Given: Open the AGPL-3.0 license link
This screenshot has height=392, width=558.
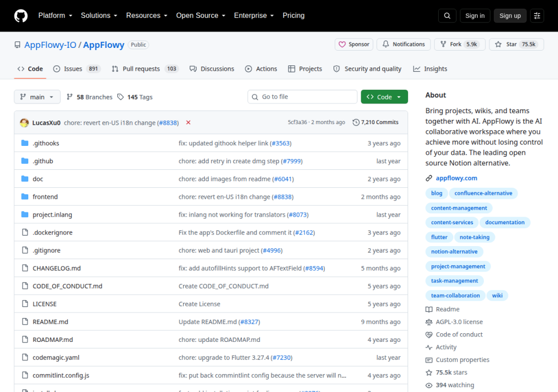Looking at the screenshot, I should point(454,322).
